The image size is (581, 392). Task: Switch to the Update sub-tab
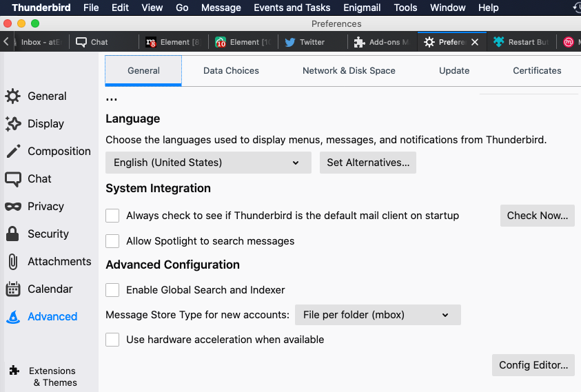click(x=454, y=71)
